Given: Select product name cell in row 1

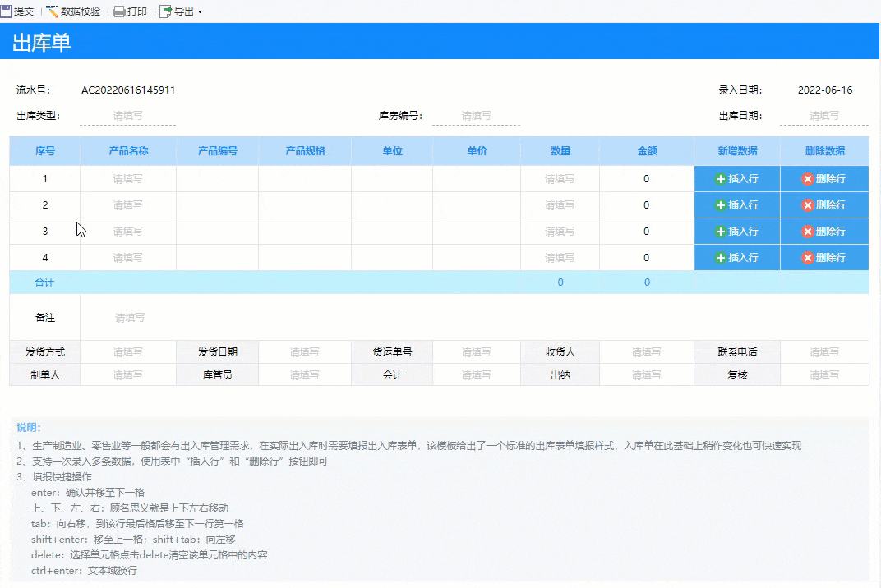Looking at the screenshot, I should coord(128,178).
